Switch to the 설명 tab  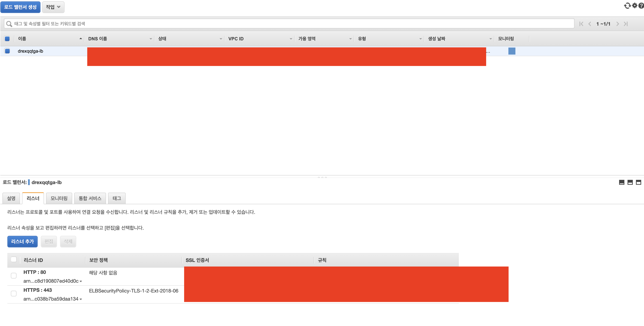tap(11, 198)
